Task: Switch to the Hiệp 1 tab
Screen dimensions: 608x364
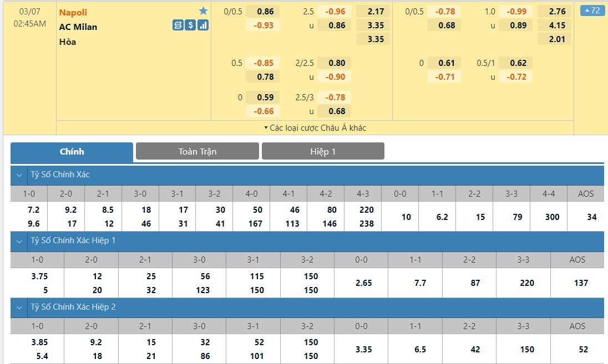Action: 323,151
